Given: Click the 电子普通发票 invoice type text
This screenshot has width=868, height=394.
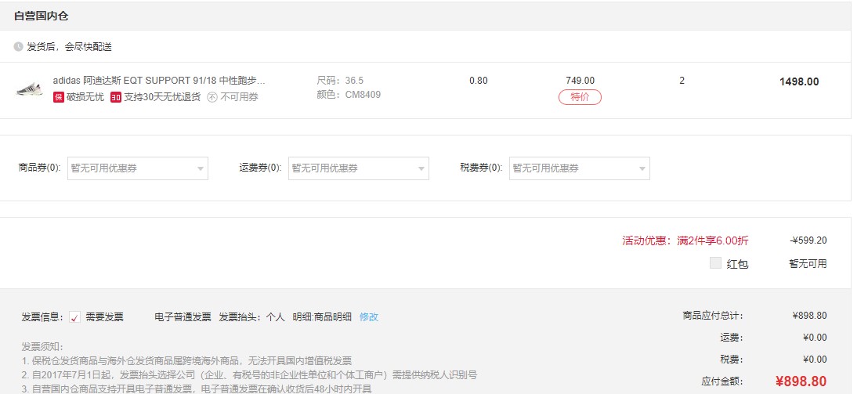Looking at the screenshot, I should pyautogui.click(x=183, y=317).
